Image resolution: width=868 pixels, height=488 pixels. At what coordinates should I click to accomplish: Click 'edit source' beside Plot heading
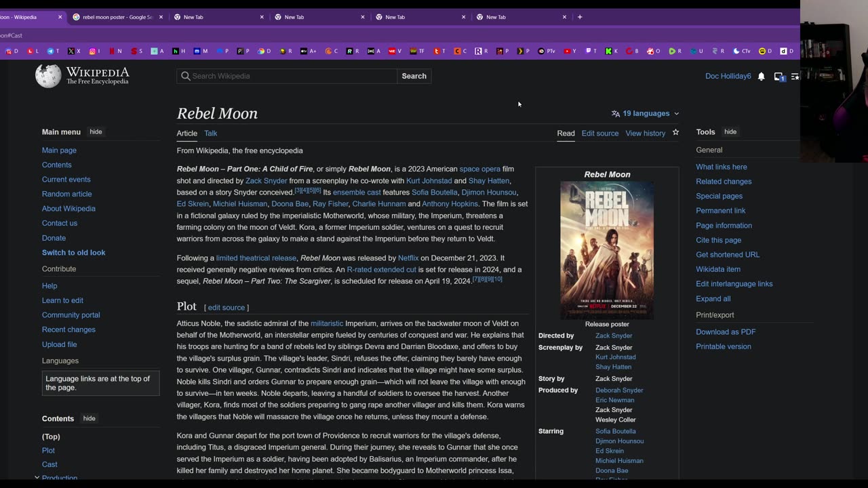pos(226,308)
